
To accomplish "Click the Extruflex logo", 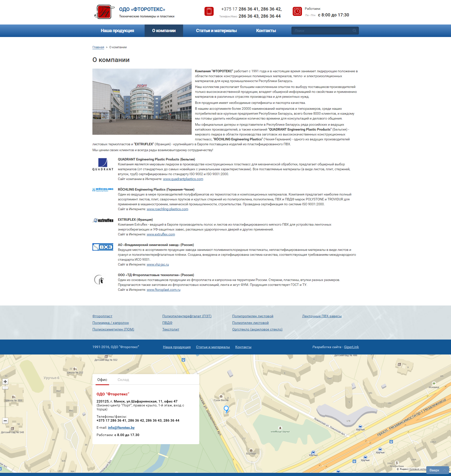I will (103, 220).
